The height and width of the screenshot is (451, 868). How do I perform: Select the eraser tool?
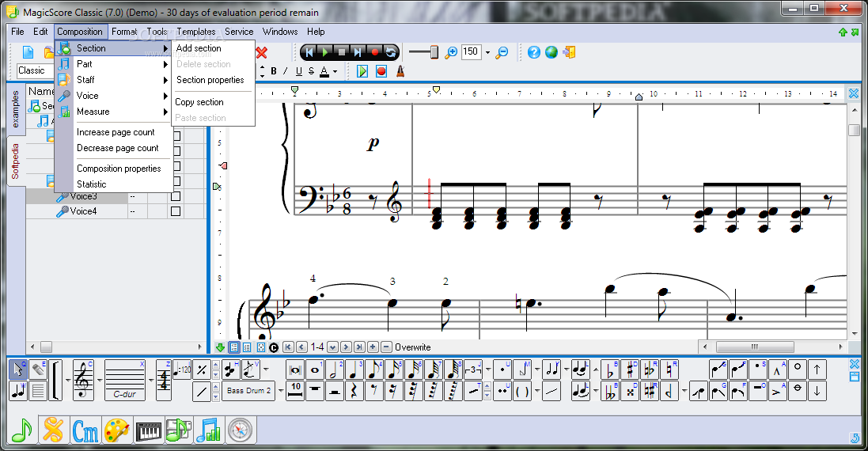38,370
